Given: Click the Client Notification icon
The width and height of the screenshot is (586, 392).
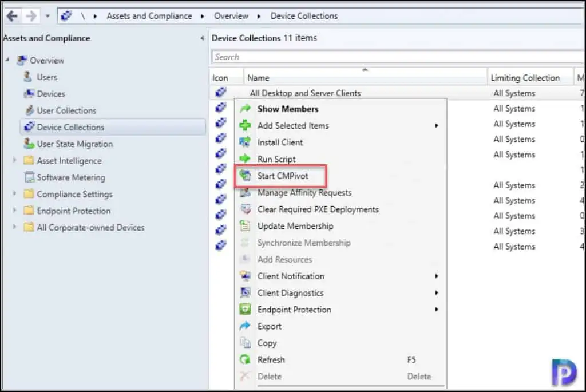Looking at the screenshot, I should pyautogui.click(x=245, y=276).
